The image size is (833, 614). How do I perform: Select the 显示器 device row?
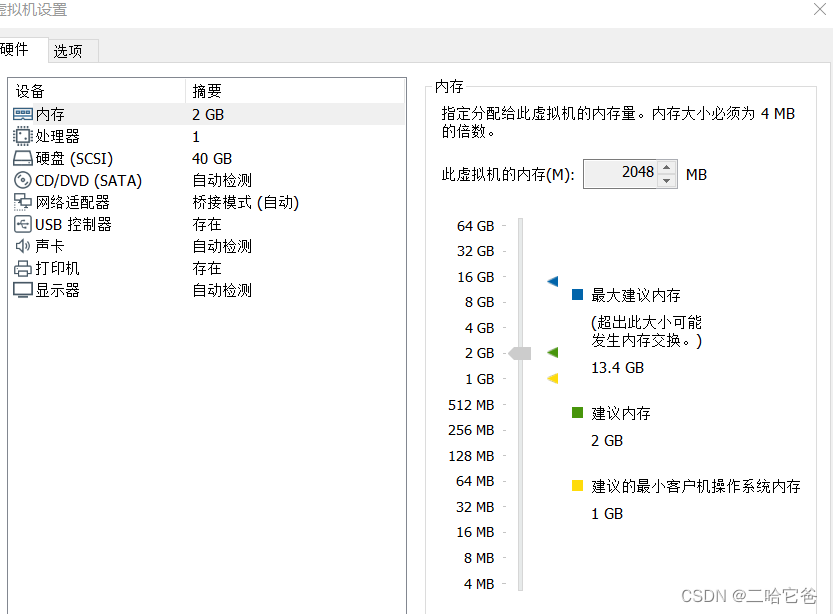[208, 291]
